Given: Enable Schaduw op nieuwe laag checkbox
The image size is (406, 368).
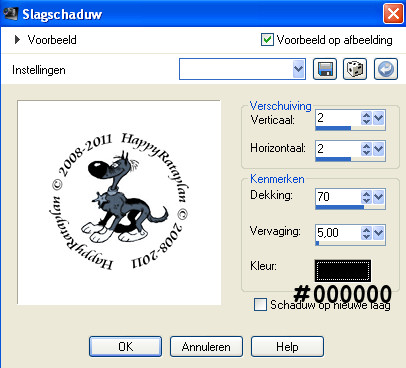Looking at the screenshot, I should click(x=260, y=304).
